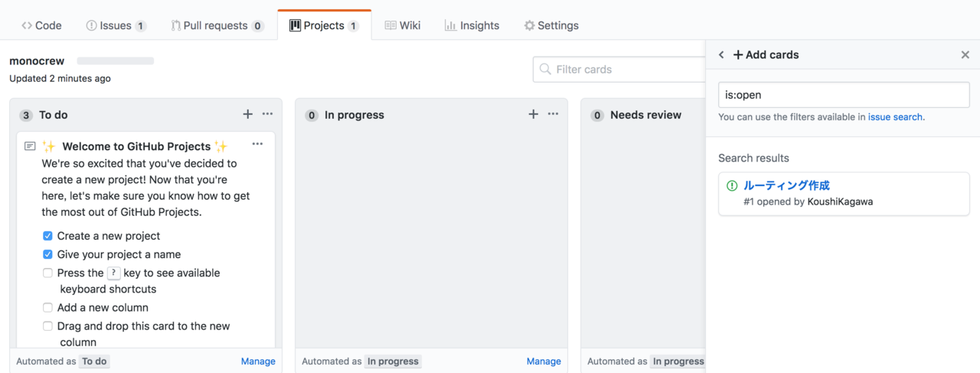Open In progress column options menu
This screenshot has height=373, width=980.
[x=553, y=114]
